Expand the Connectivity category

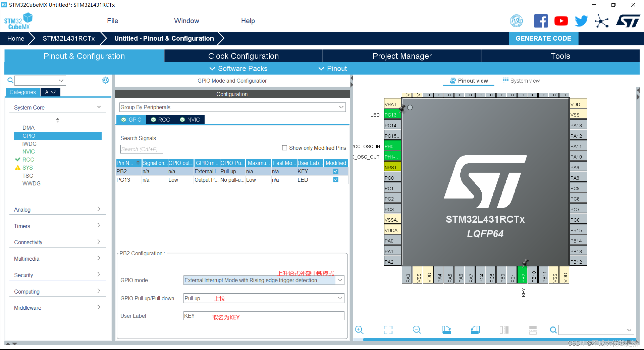[57, 242]
